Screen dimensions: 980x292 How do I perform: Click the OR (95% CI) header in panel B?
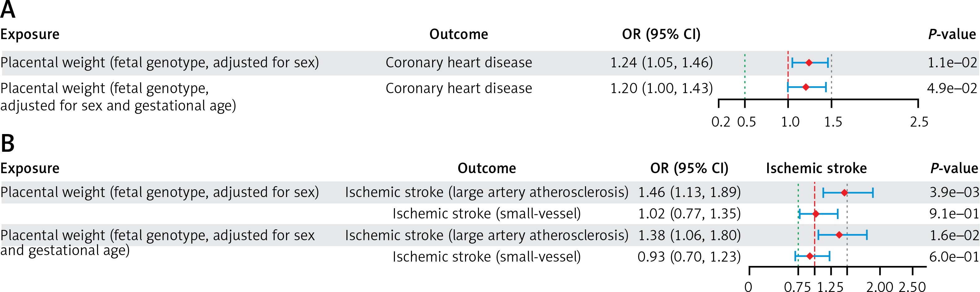689,168
